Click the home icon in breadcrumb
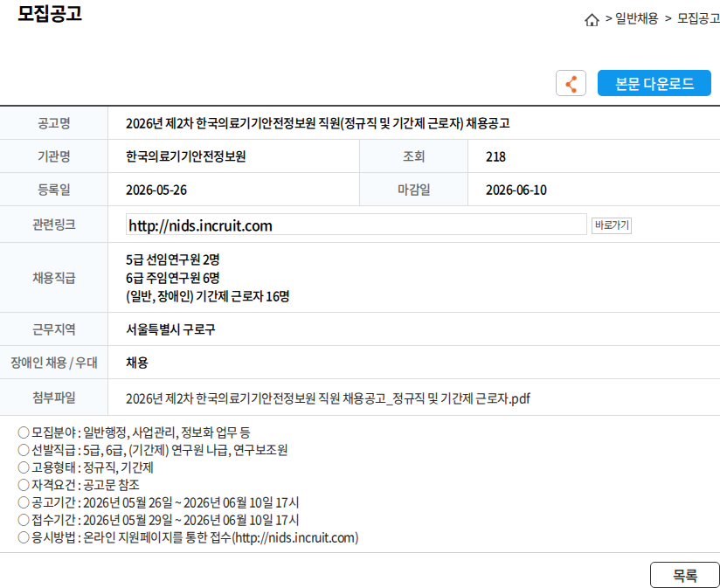The image size is (720, 588). pos(592,20)
